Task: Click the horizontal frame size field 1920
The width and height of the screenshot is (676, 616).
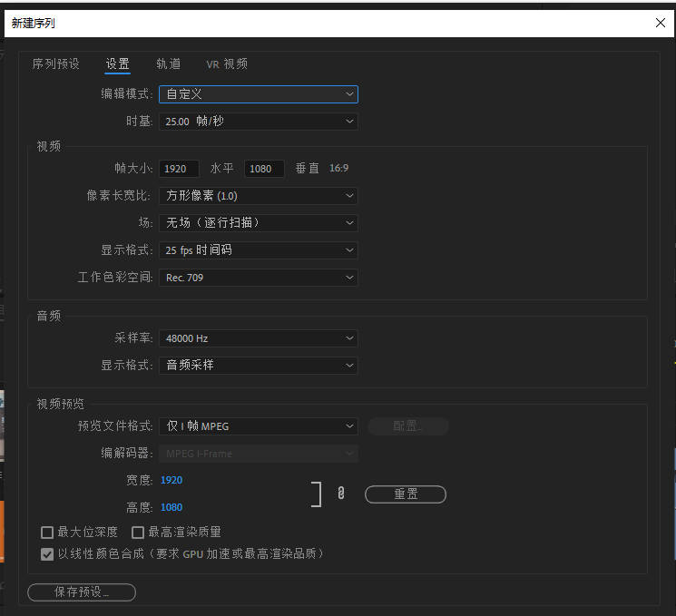Action: 179,169
